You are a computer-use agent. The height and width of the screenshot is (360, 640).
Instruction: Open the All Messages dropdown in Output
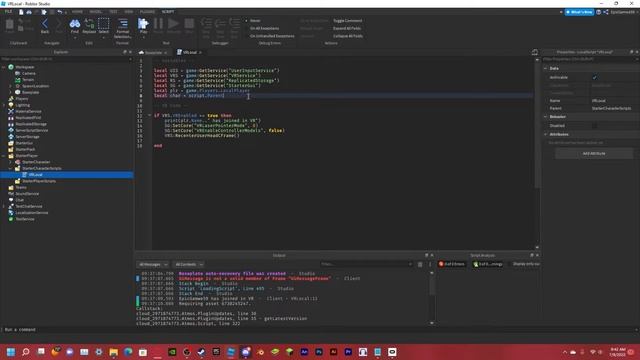tap(153, 264)
